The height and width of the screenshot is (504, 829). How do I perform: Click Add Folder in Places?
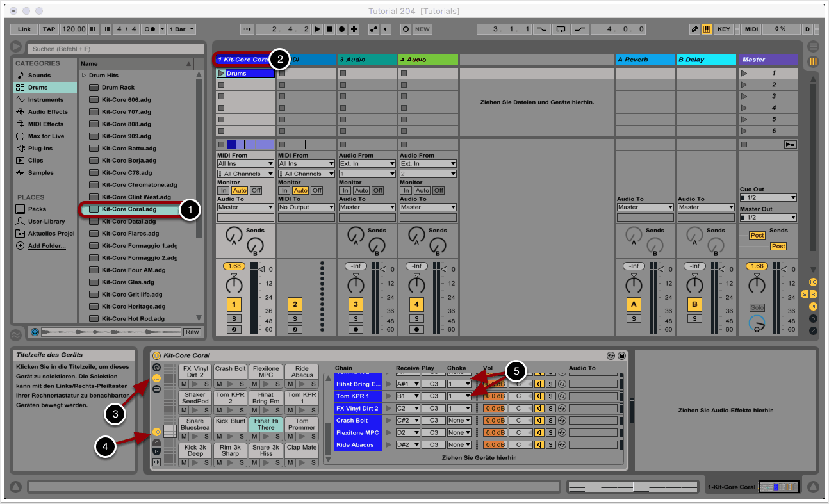point(46,246)
